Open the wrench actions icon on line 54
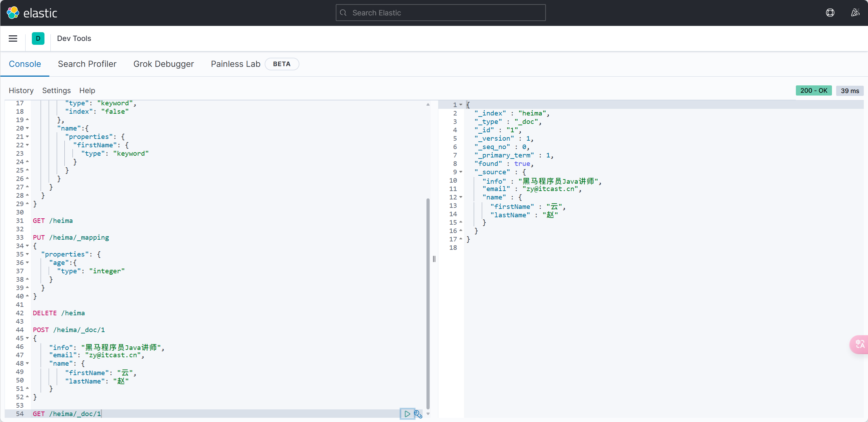 pos(418,414)
